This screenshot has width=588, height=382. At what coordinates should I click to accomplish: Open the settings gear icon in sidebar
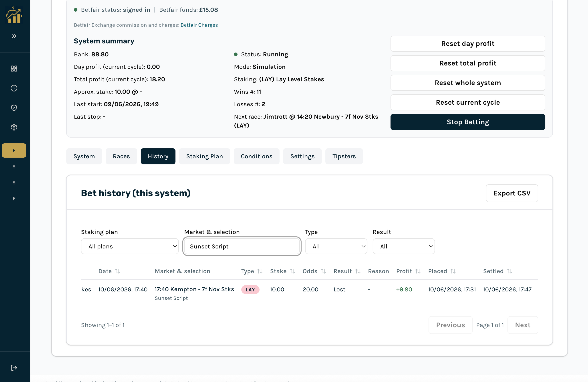(14, 127)
